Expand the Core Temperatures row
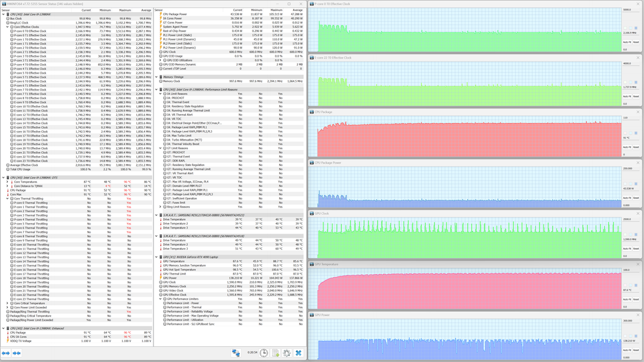This screenshot has width=644, height=362. pos(7,182)
